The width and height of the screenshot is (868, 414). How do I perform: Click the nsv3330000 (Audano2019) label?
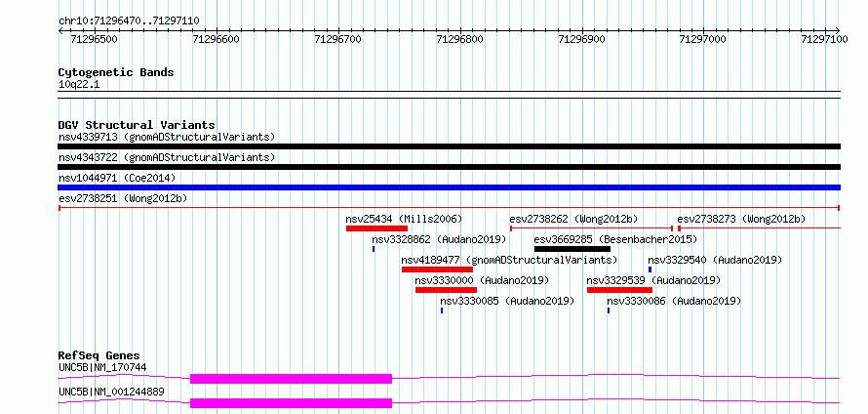[482, 280]
